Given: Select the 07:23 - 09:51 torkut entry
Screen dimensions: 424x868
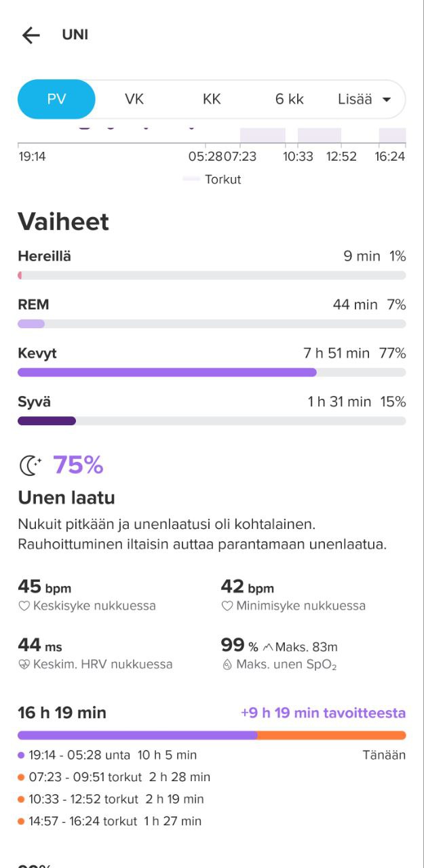Looking at the screenshot, I should 115,777.
